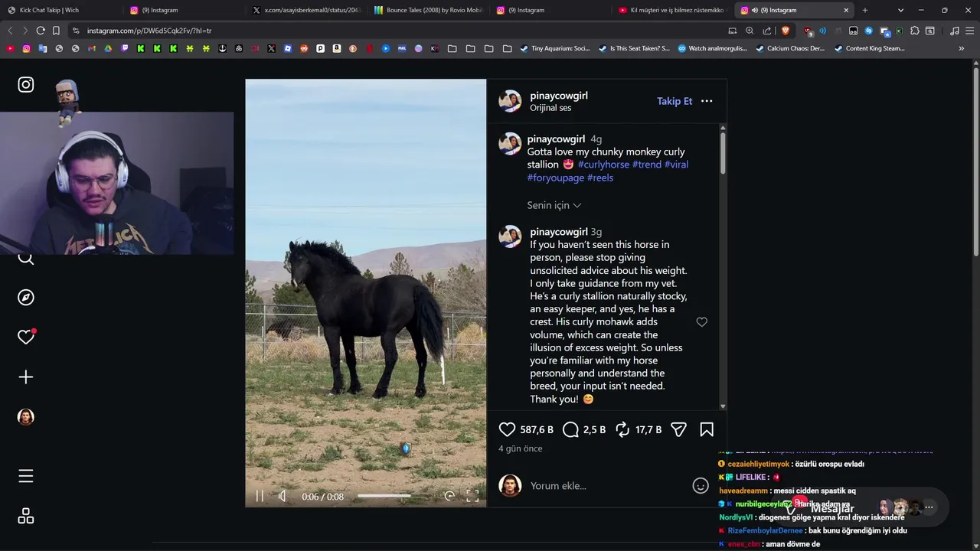Open tab search dropdown arrow
The image size is (980, 551).
tap(900, 10)
